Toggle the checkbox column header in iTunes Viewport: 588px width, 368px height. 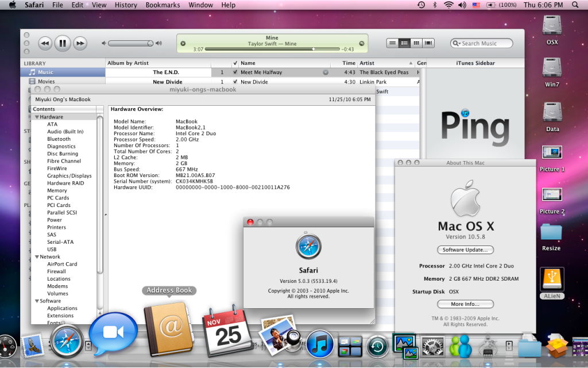pyautogui.click(x=235, y=63)
